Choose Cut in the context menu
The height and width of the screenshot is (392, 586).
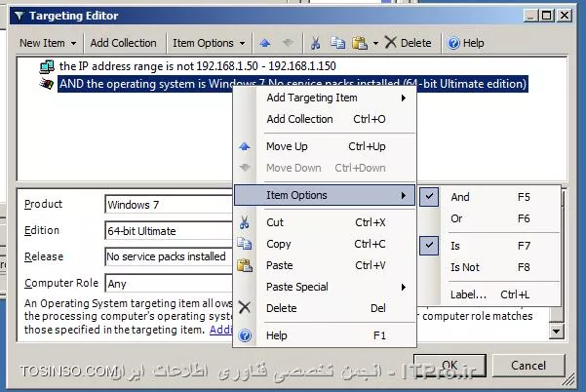tap(325, 222)
